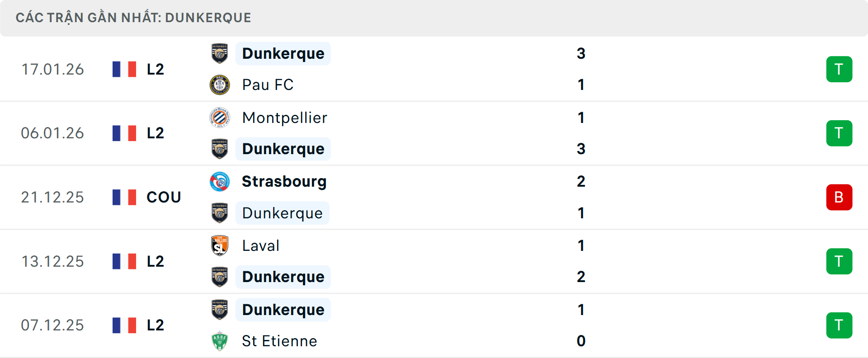Open the St Etienne team link
This screenshot has width=868, height=358.
click(279, 341)
